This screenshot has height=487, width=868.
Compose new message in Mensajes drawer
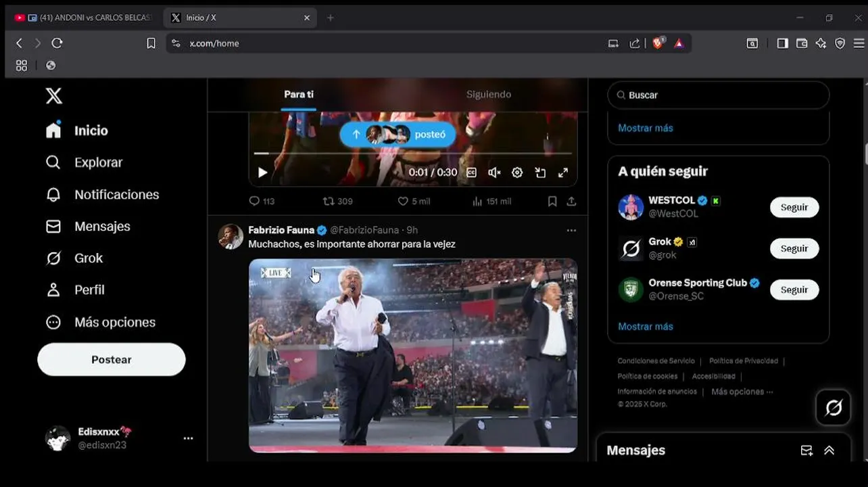tap(806, 450)
